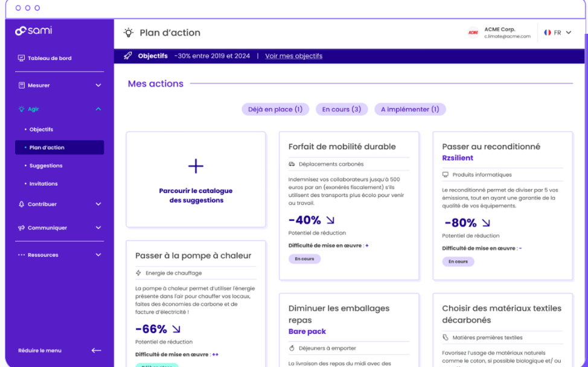This screenshot has height=367, width=588.
Task: Open the Contribuer bell icon
Action: [x=21, y=204]
